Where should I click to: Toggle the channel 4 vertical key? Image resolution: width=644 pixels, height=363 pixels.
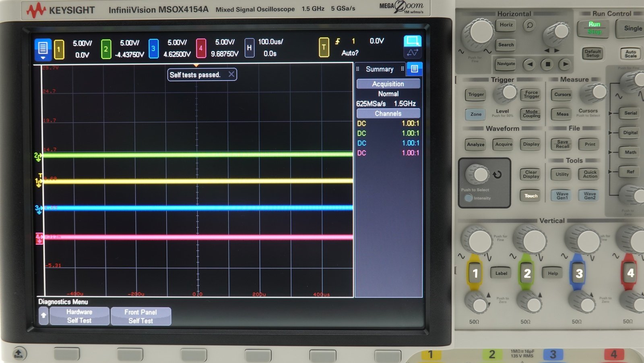coord(630,273)
